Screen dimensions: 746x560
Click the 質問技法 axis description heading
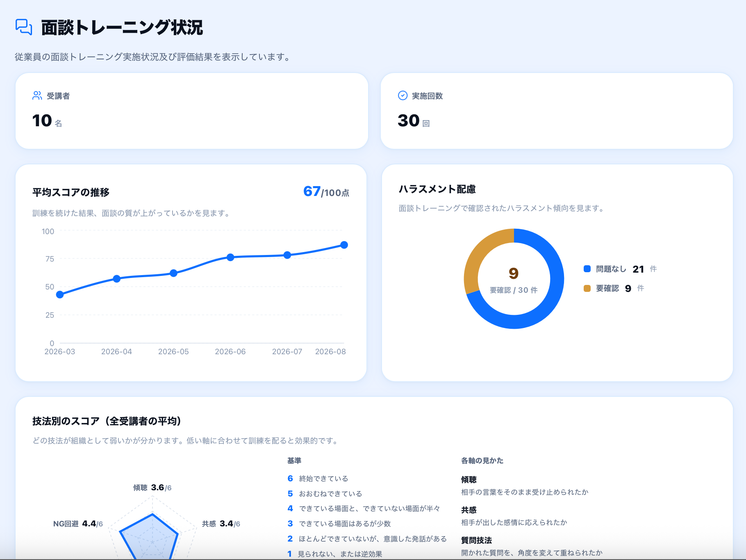point(477,540)
